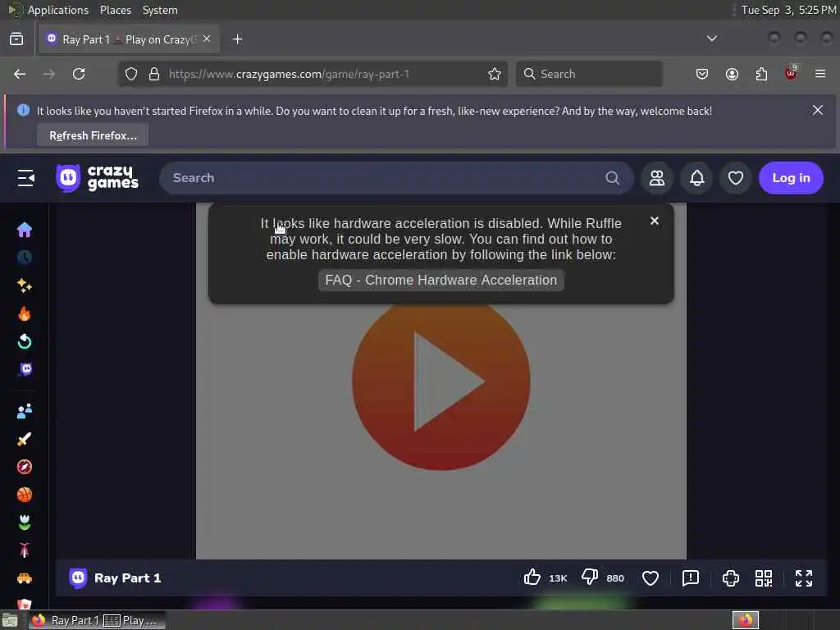Open the Applications menu
Viewport: 840px width, 630px height.
point(58,10)
